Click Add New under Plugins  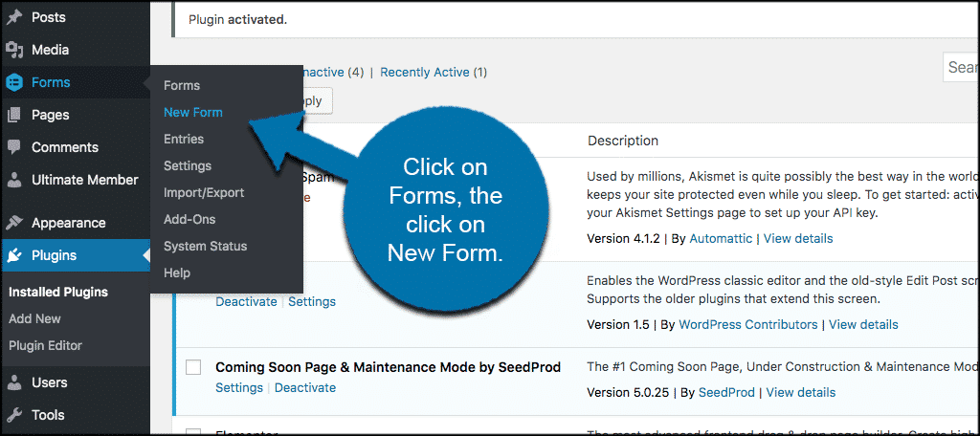[x=35, y=318]
